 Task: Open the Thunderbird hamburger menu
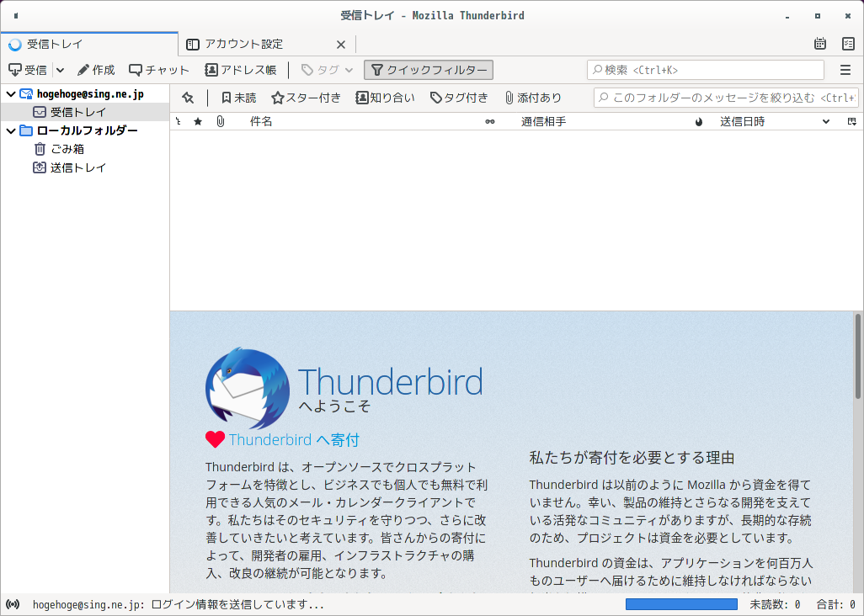point(845,70)
